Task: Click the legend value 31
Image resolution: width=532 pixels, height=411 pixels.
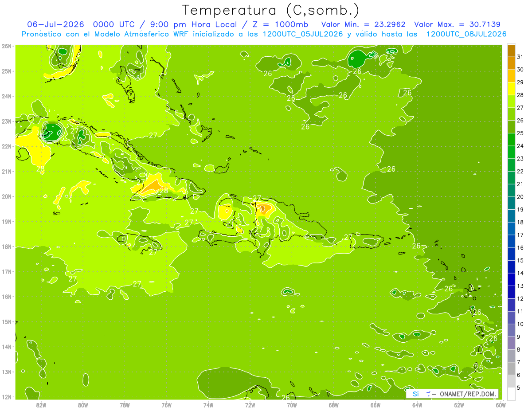Action: 520,57
